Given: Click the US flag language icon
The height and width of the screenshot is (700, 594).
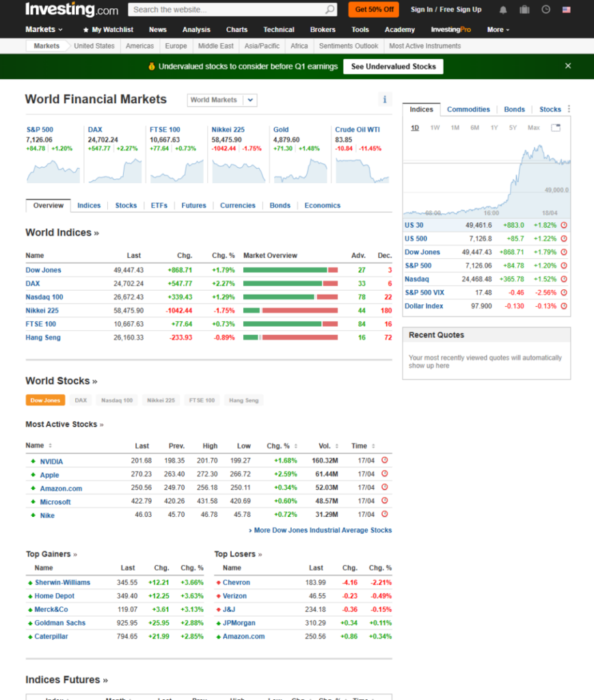Looking at the screenshot, I should pyautogui.click(x=566, y=10).
